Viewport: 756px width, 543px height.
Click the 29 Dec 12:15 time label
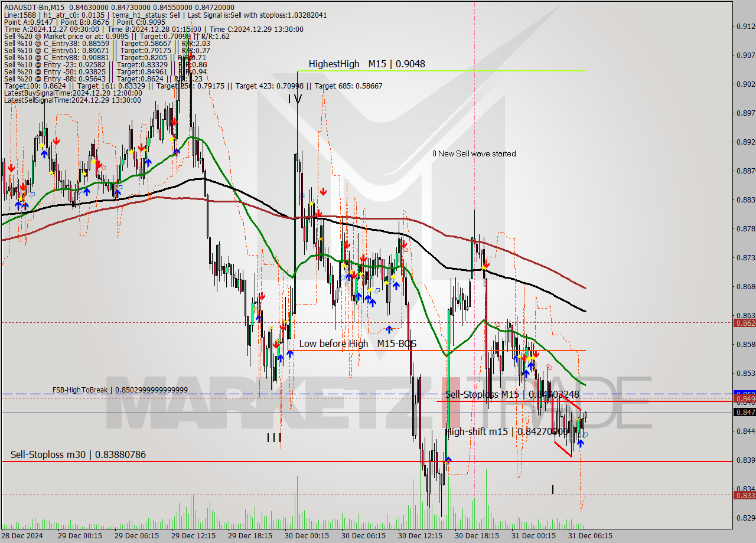pyautogui.click(x=193, y=536)
